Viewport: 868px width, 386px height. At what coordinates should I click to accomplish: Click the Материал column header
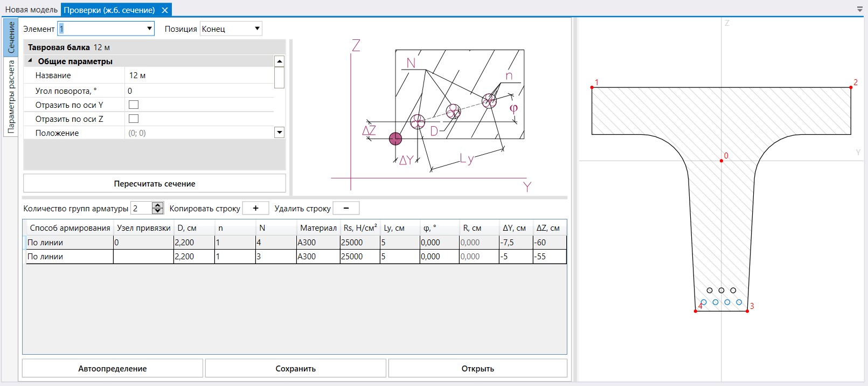pyautogui.click(x=318, y=228)
